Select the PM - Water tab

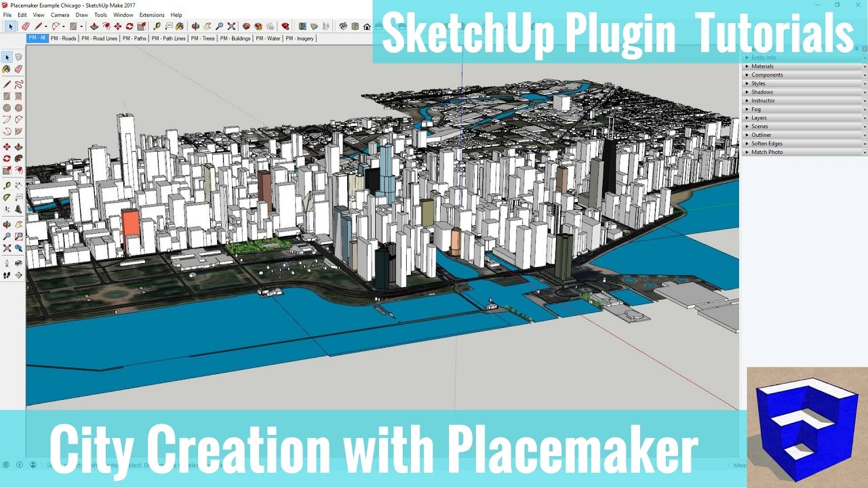pos(268,38)
